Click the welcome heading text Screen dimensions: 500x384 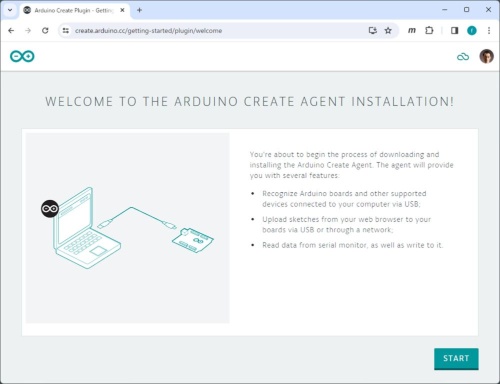pyautogui.click(x=250, y=101)
